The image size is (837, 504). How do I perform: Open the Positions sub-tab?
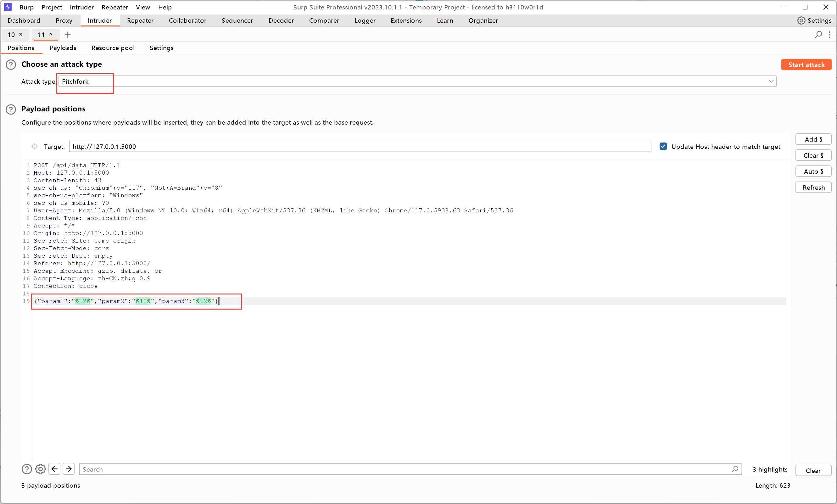[x=21, y=48]
